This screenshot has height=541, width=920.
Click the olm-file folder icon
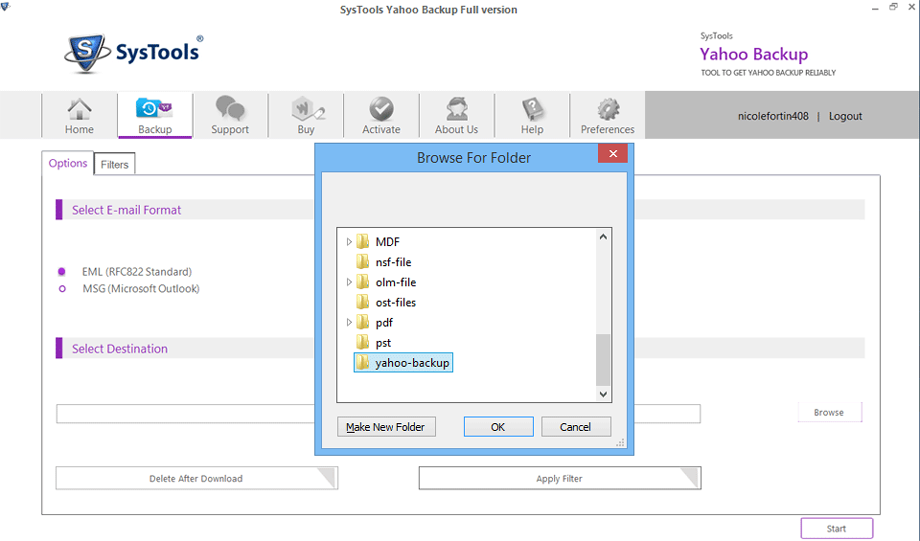(363, 282)
